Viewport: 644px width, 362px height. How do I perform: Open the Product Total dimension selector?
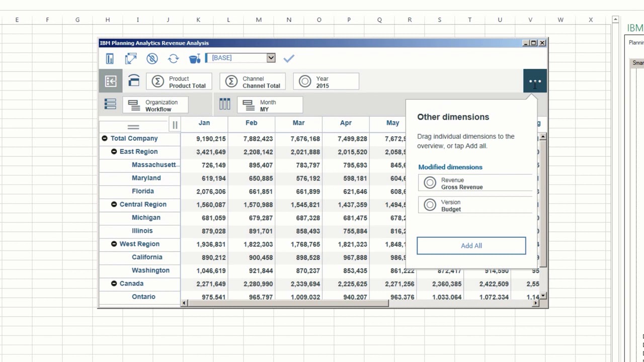coord(179,81)
